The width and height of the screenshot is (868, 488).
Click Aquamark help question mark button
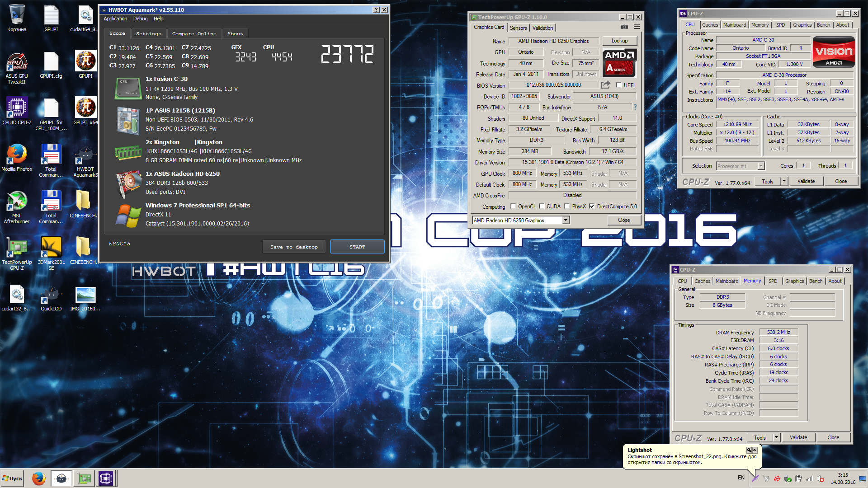click(376, 9)
